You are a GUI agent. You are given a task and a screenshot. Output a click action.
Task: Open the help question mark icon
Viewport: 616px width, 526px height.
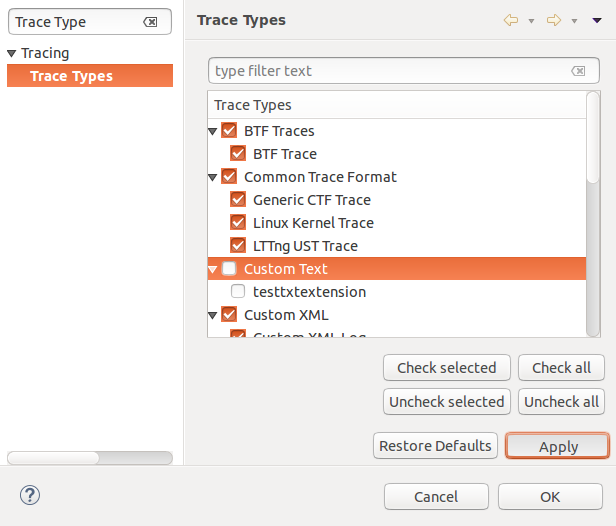pos(30,495)
